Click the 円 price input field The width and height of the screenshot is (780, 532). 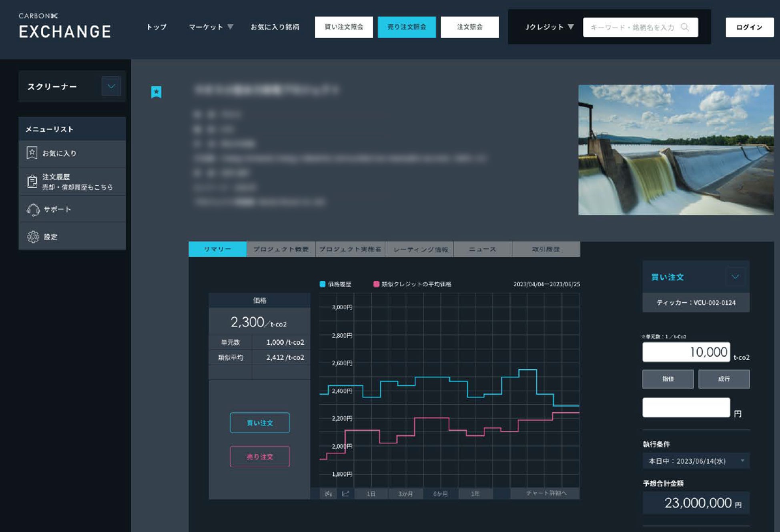click(x=686, y=408)
